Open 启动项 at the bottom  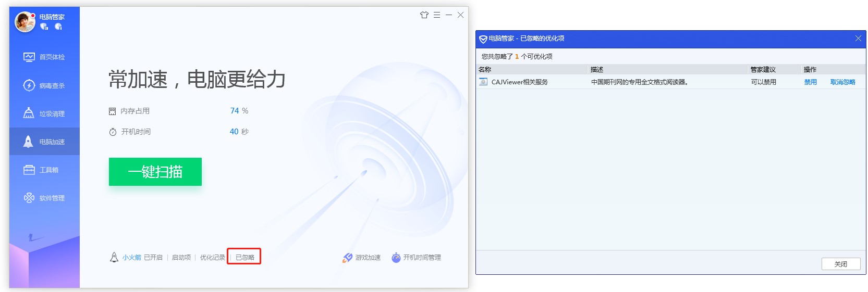tap(181, 258)
